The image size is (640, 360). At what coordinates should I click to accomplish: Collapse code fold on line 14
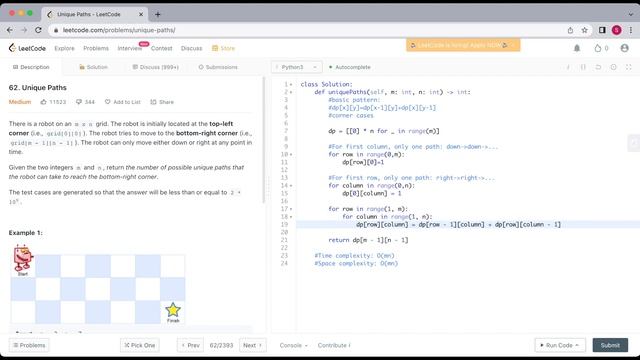(x=291, y=186)
